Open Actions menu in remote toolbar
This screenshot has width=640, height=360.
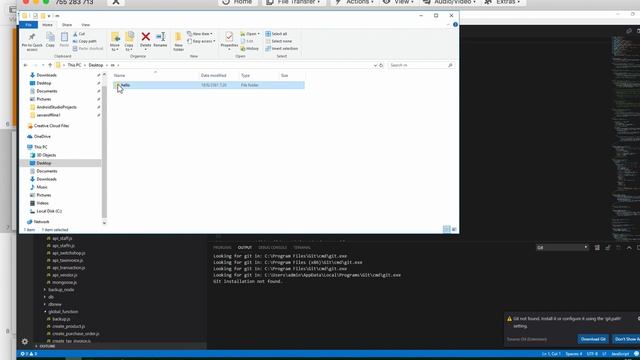point(354,2)
